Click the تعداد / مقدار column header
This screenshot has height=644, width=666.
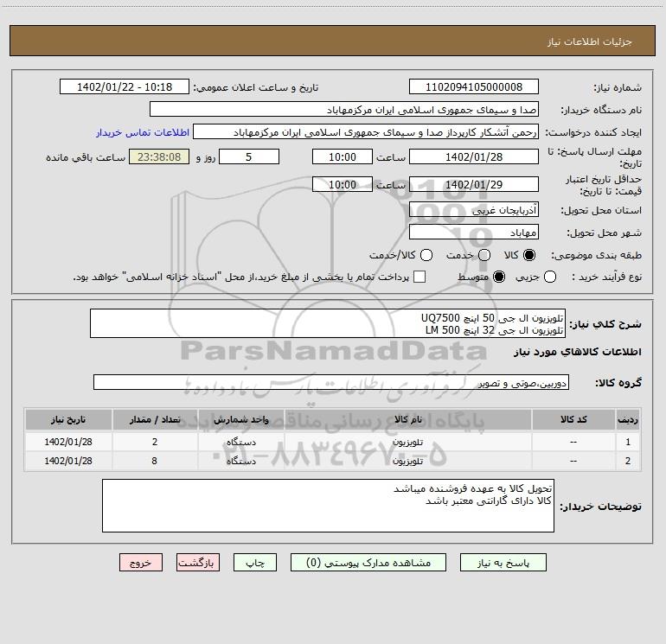(155, 419)
